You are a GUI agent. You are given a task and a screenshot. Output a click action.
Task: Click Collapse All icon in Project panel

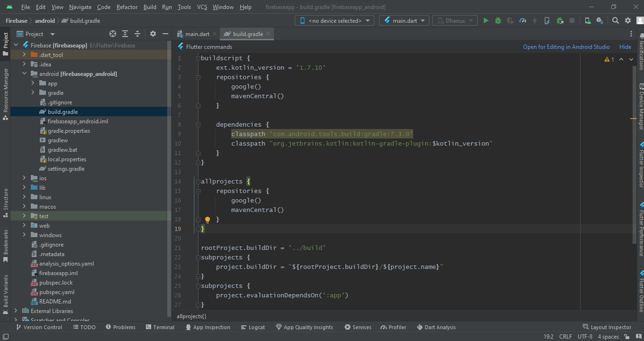tap(137, 34)
